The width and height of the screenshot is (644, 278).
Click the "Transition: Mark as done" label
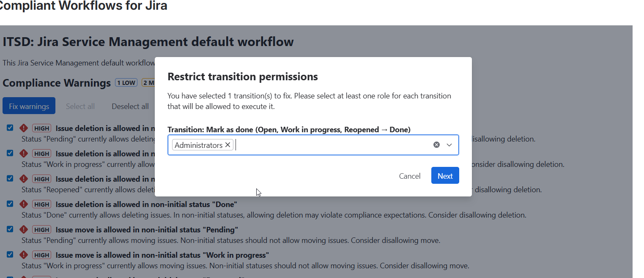[x=289, y=130]
